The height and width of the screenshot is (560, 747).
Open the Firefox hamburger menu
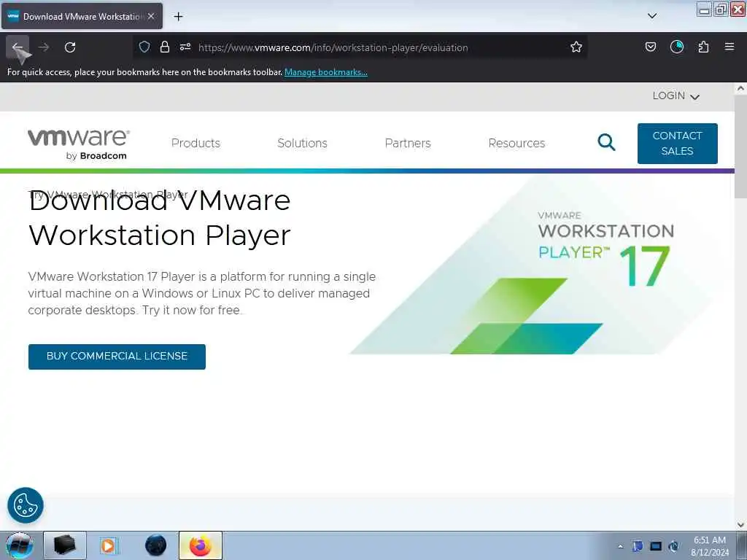click(729, 47)
